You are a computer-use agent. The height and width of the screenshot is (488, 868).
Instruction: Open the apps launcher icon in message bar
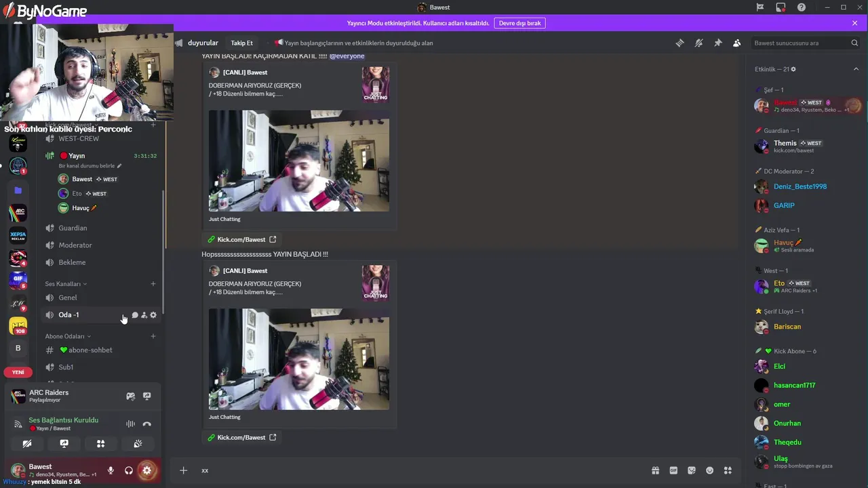(728, 470)
